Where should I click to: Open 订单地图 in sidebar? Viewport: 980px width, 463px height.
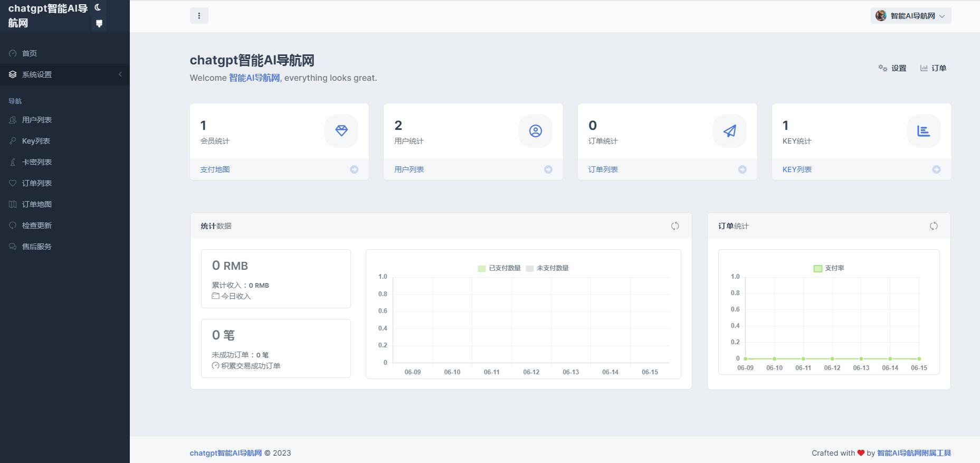coord(65,204)
